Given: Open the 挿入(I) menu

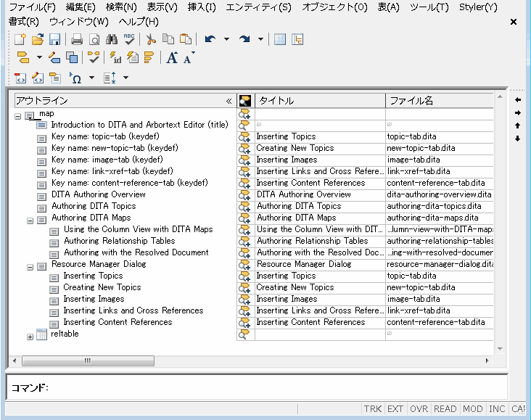Looking at the screenshot, I should click(202, 7).
